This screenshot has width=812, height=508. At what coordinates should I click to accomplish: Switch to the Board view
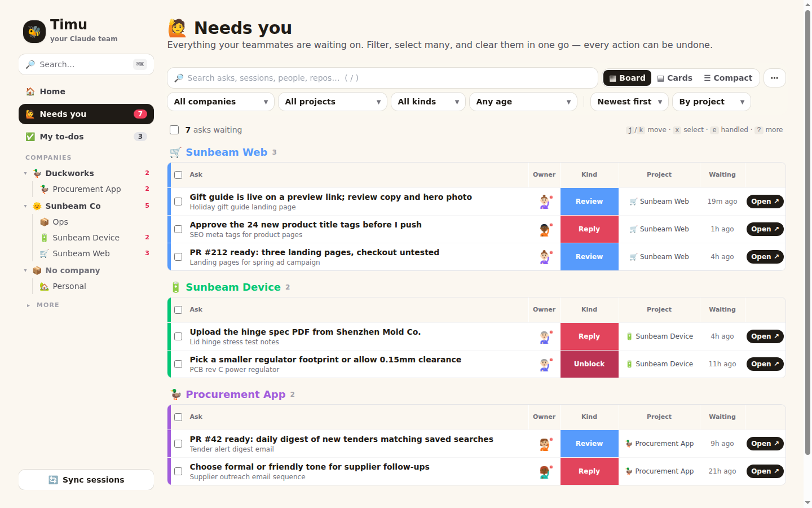point(627,78)
